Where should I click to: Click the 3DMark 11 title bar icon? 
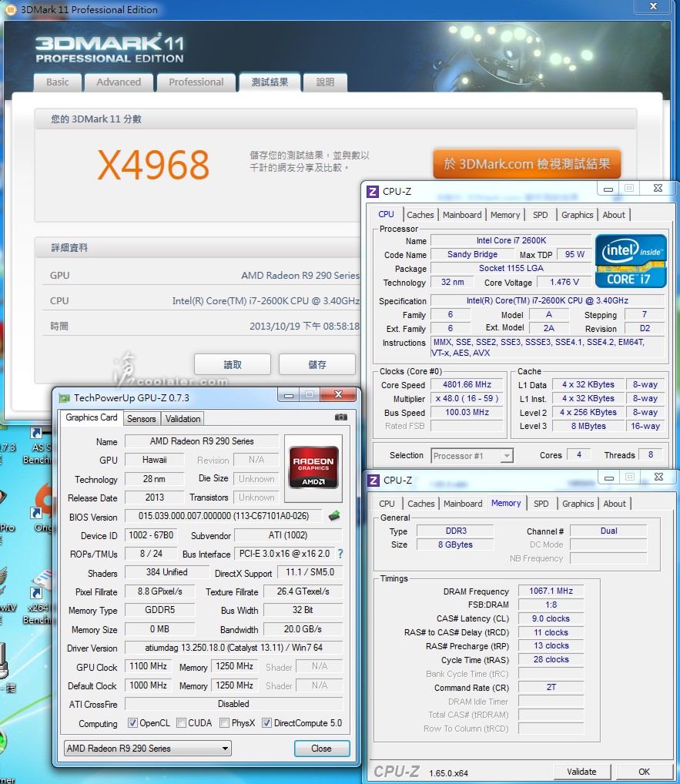[x=10, y=9]
